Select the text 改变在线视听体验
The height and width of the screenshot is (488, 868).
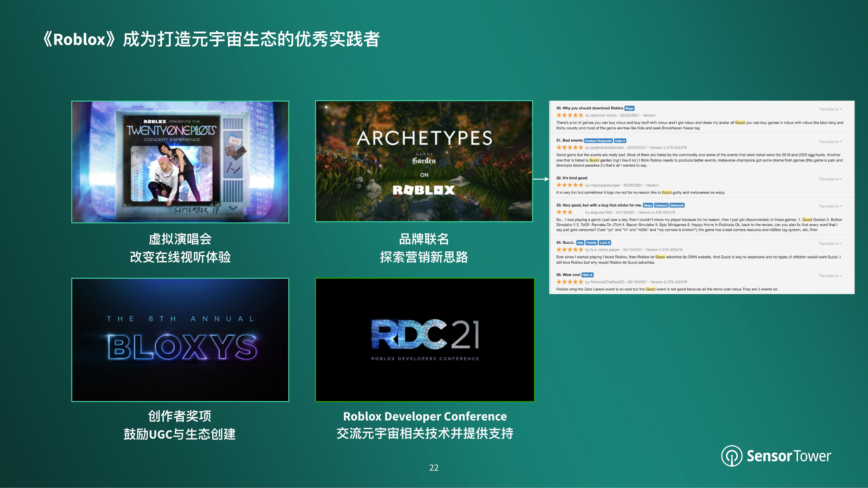[x=180, y=257]
